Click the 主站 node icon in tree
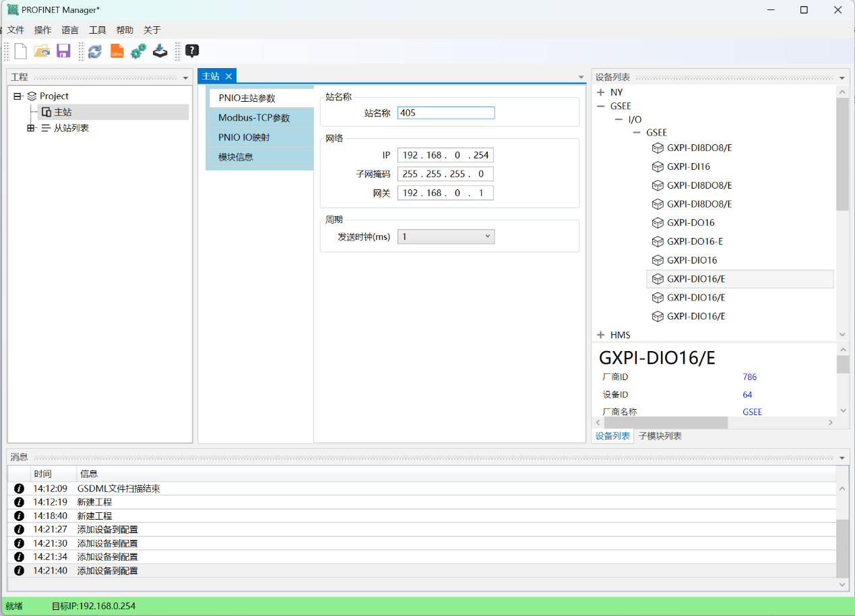The height and width of the screenshot is (616, 855). (x=46, y=112)
